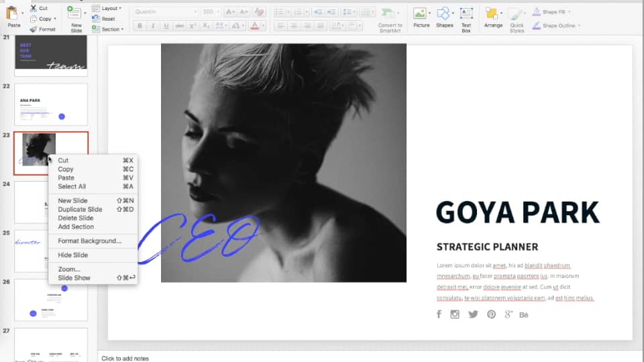The height and width of the screenshot is (362, 644).
Task: Expand the Copy options arrow
Action: [55, 19]
